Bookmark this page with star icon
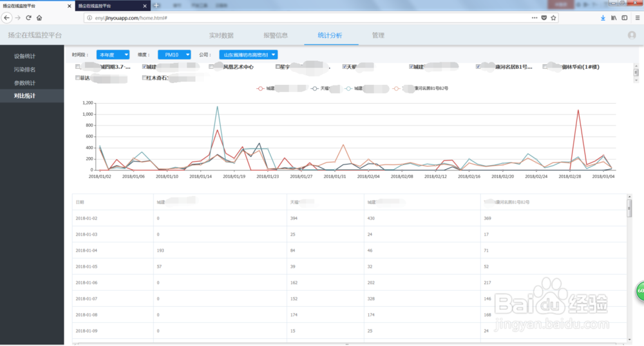Image resolution: width=644 pixels, height=346 pixels. pyautogui.click(x=554, y=17)
